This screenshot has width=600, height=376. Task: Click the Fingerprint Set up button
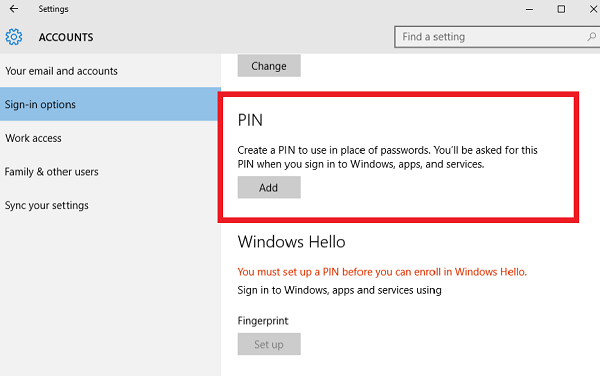pyautogui.click(x=269, y=344)
